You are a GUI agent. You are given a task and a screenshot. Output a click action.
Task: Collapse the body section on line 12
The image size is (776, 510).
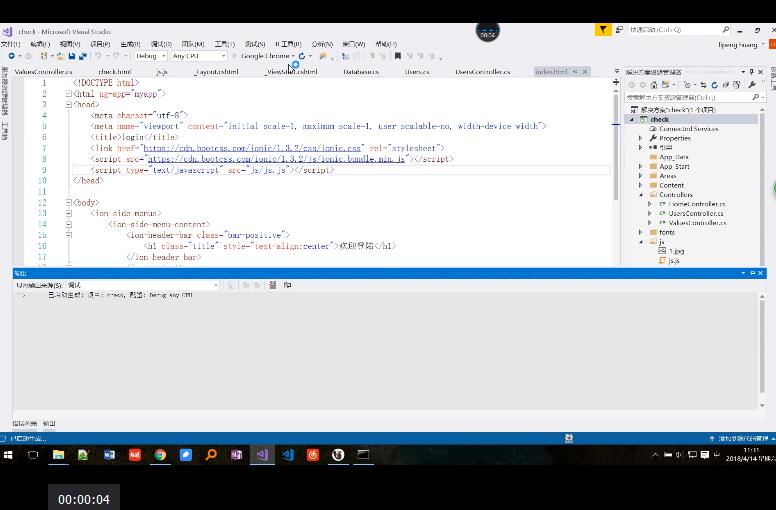(69, 202)
